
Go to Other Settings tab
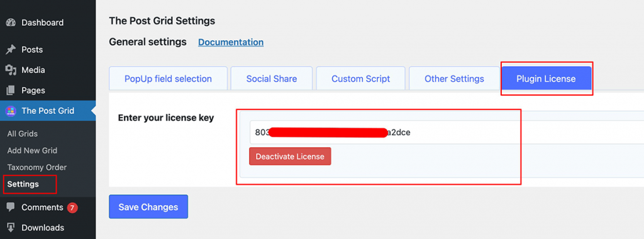pyautogui.click(x=454, y=79)
